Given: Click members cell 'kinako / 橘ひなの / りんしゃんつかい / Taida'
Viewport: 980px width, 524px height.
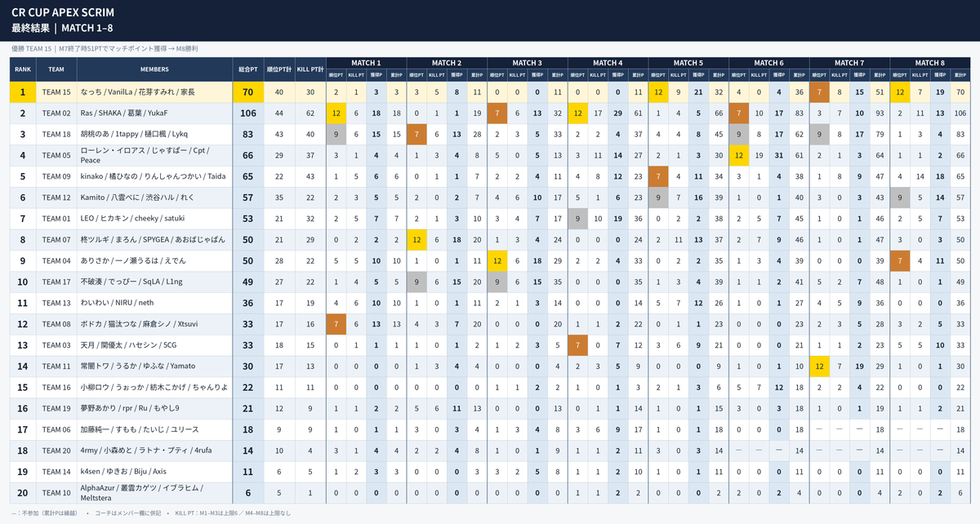Looking at the screenshot, I should (154, 177).
